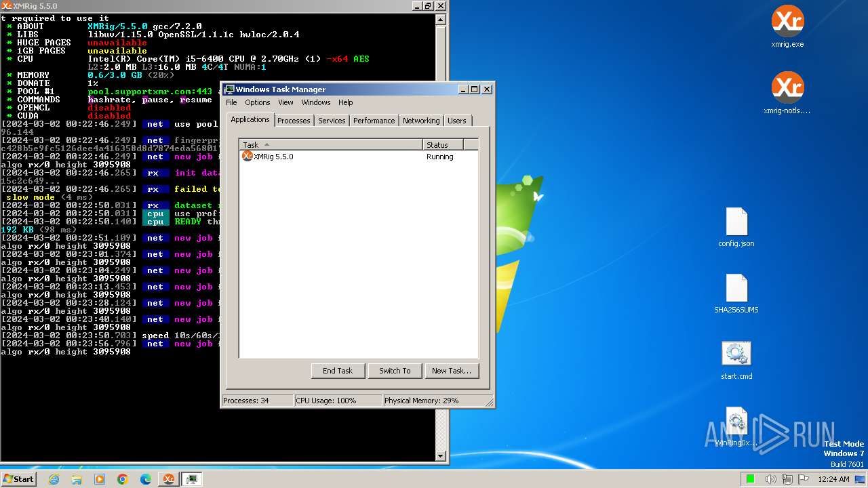868x488 pixels.
Task: Click the 12:24 AM system clock
Action: pos(833,479)
